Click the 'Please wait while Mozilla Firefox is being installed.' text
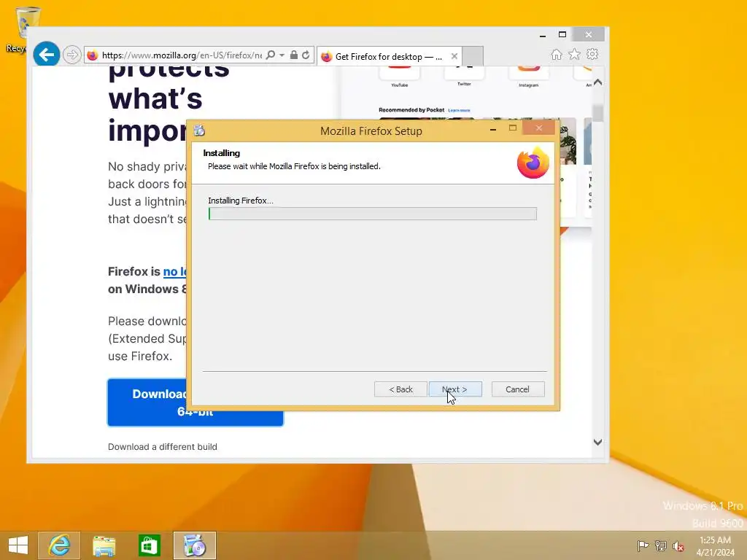Image resolution: width=747 pixels, height=560 pixels. click(x=294, y=166)
